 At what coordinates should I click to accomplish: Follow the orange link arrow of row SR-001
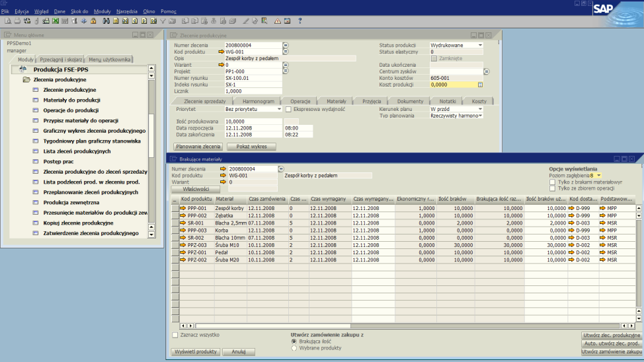pyautogui.click(x=183, y=223)
